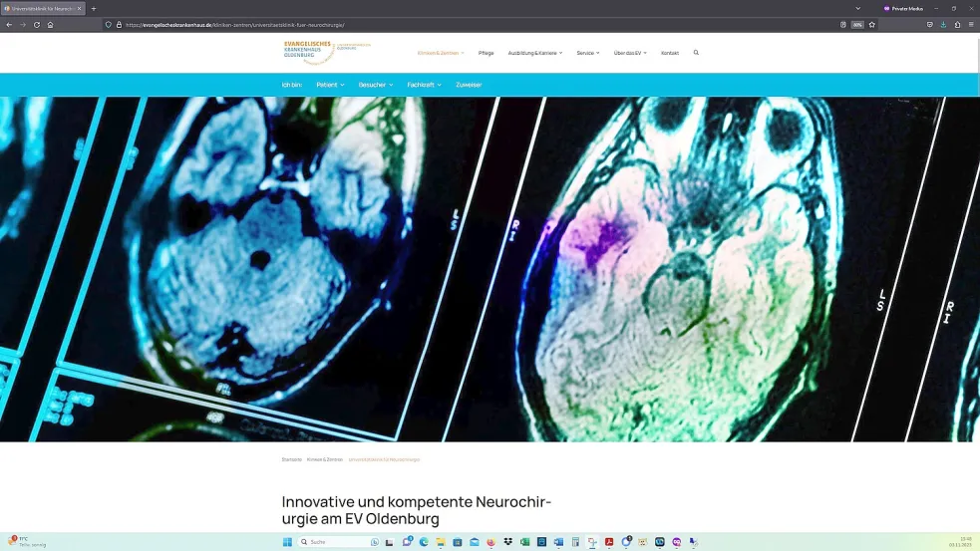Screen dimensions: 980x551
Task: Bookmark this page with the star icon
Action: click(871, 24)
